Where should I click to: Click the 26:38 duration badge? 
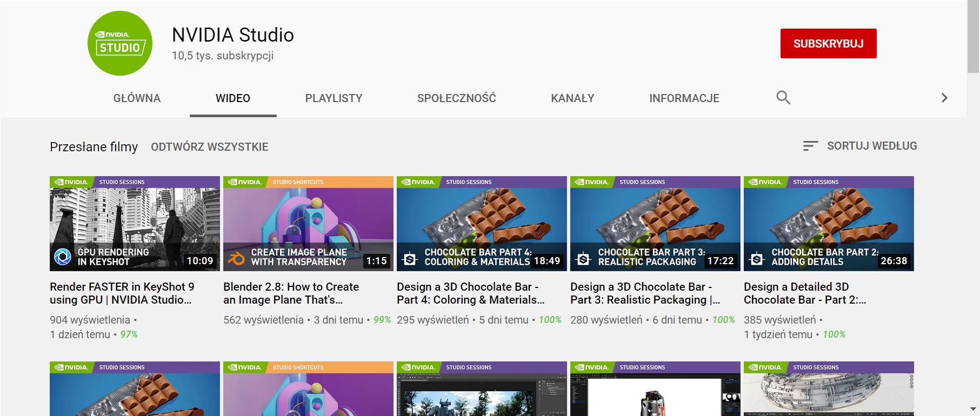click(894, 261)
